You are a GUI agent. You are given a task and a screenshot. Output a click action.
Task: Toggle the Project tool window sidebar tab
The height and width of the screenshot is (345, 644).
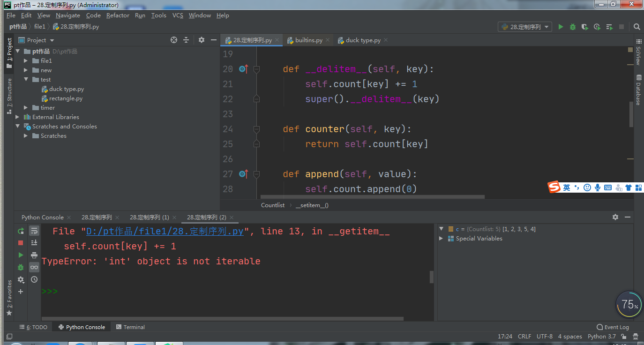(x=9, y=53)
